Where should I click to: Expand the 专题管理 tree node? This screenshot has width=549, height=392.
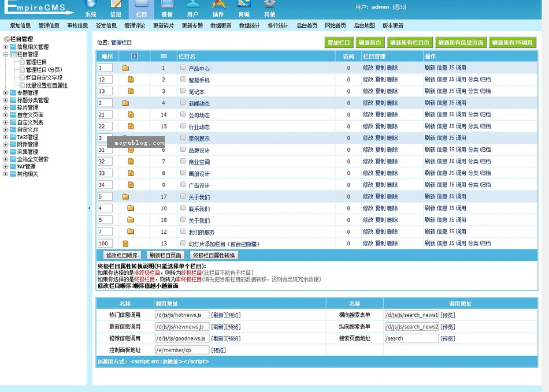tap(6, 92)
